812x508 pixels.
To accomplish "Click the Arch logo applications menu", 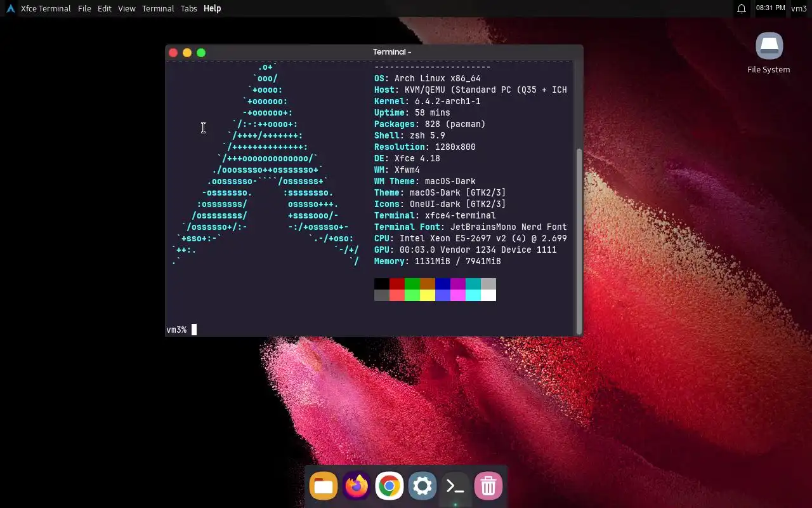I will (10, 8).
